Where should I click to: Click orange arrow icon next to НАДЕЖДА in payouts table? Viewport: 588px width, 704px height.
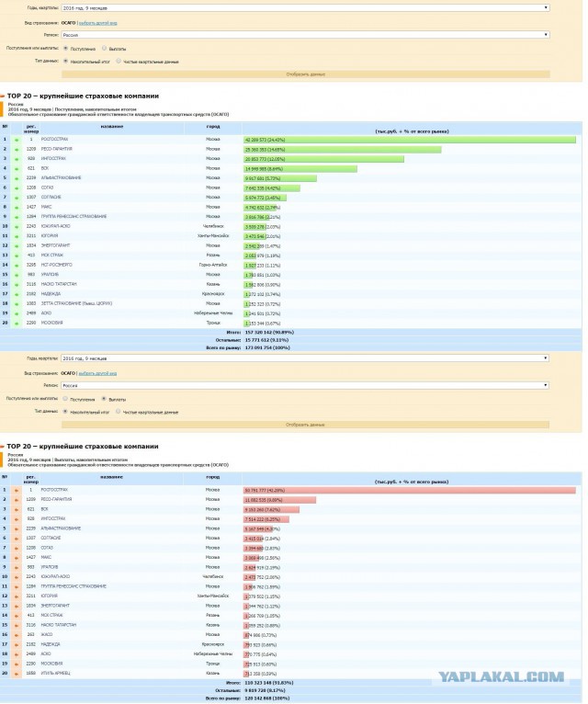click(17, 645)
